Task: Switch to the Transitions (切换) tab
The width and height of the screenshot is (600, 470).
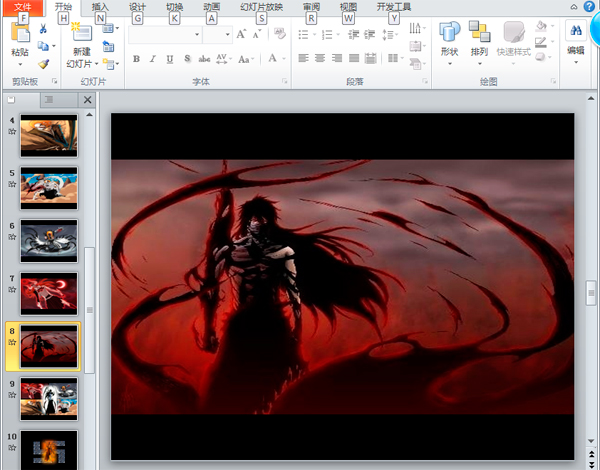Action: tap(174, 7)
